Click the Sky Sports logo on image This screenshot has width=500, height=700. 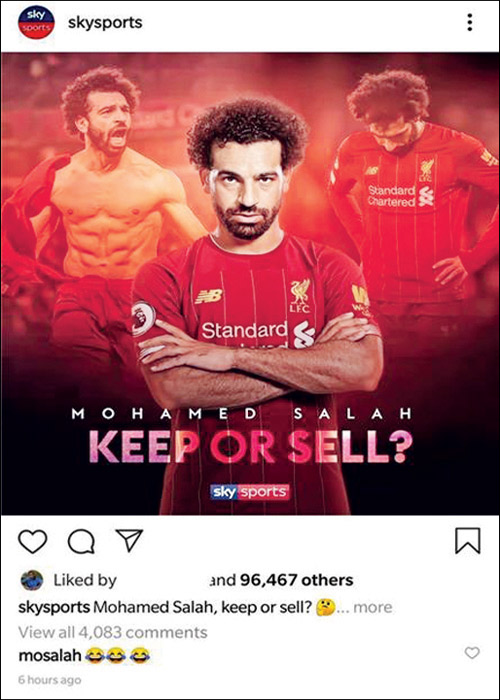coord(250,492)
